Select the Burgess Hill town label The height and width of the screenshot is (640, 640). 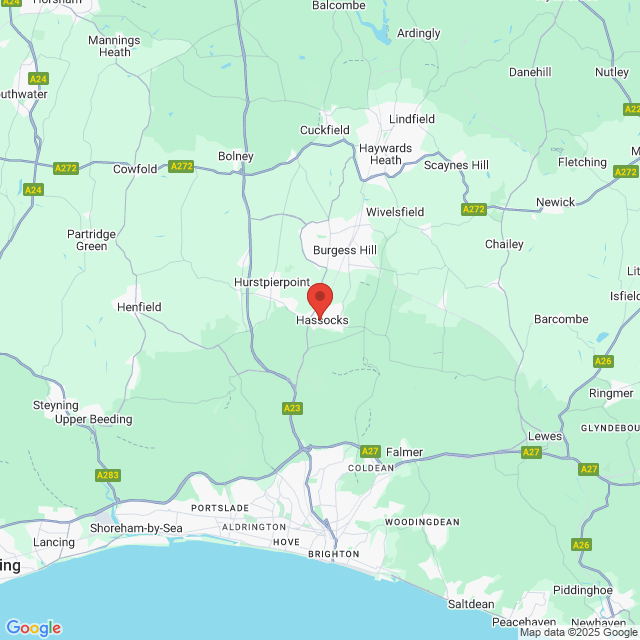[x=345, y=250]
